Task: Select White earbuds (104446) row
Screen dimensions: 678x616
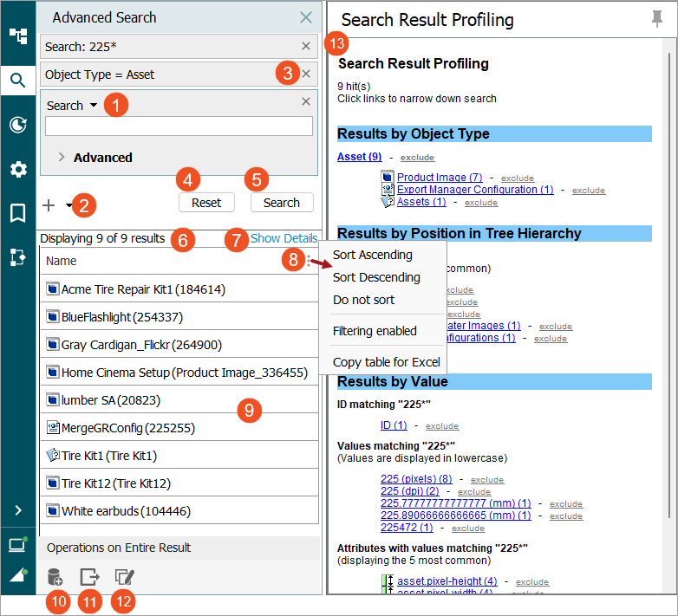Action: pyautogui.click(x=179, y=510)
